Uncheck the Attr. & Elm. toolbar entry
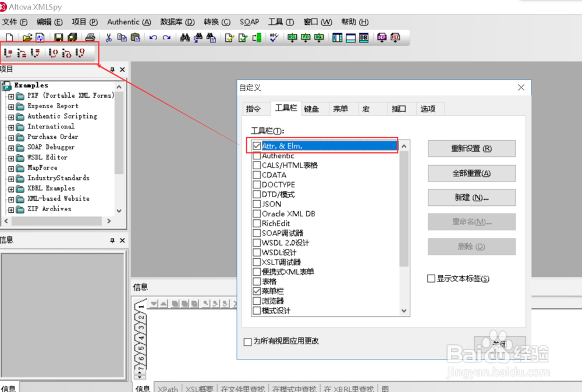The width and height of the screenshot is (582, 392). pyautogui.click(x=257, y=145)
